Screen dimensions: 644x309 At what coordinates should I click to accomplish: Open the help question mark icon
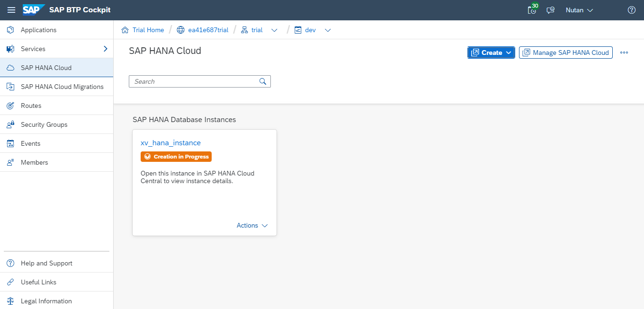(631, 10)
